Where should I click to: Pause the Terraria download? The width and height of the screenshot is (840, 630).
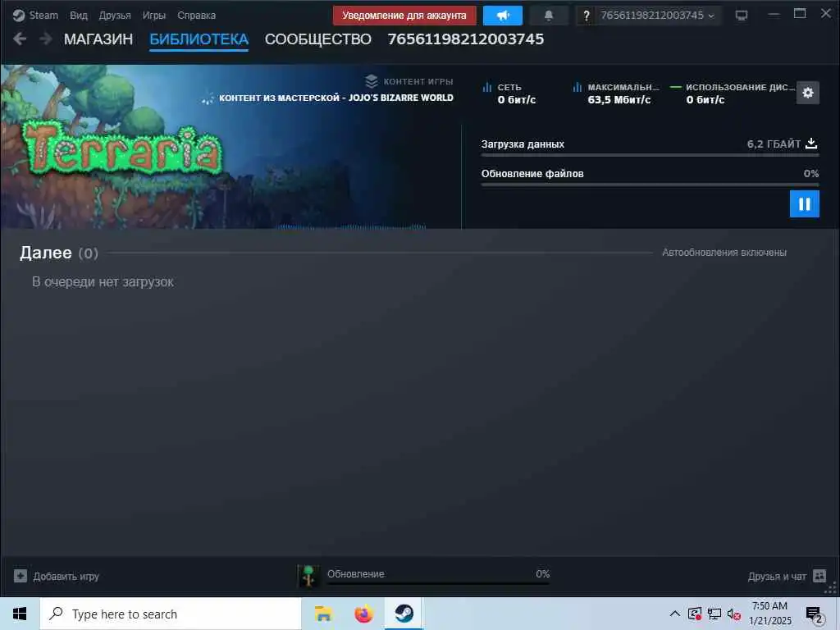pyautogui.click(x=805, y=204)
